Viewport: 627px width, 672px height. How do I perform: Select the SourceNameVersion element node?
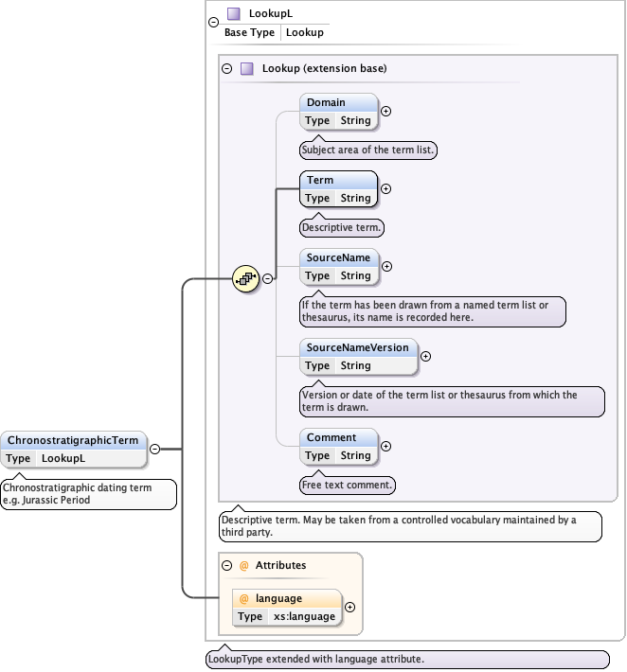pos(357,356)
